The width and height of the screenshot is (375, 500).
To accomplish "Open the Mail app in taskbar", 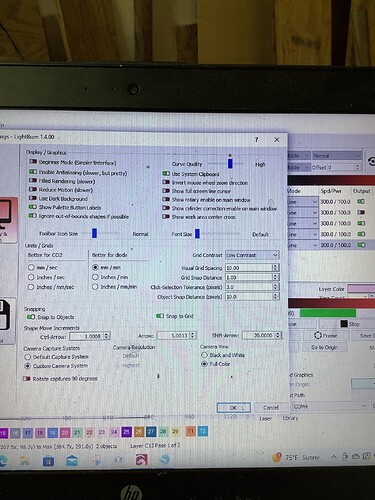I will [x=72, y=461].
